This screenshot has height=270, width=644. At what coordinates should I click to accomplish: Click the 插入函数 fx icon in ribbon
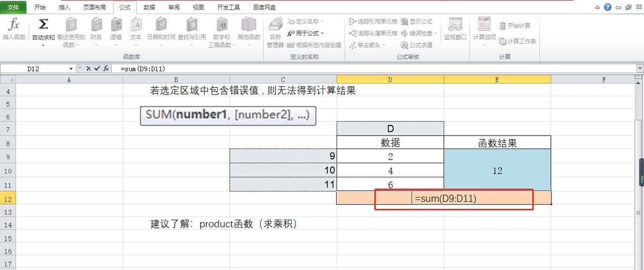coord(14,24)
